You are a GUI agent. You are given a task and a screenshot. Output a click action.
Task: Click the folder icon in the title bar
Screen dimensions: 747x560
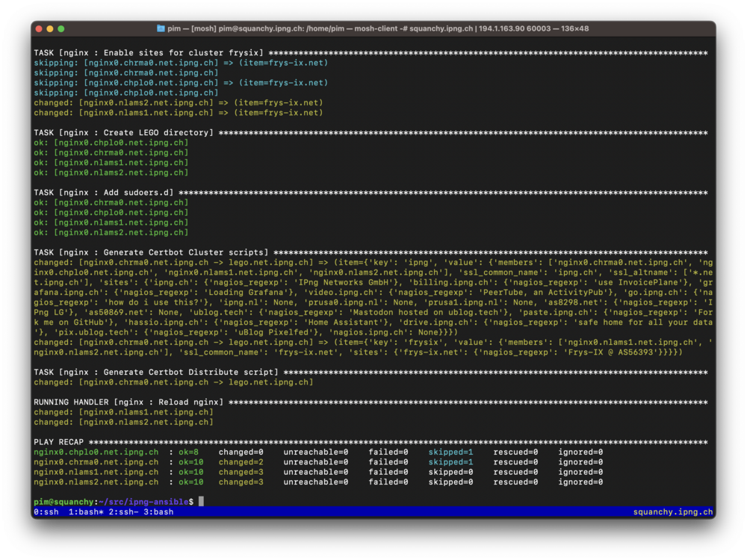(161, 28)
